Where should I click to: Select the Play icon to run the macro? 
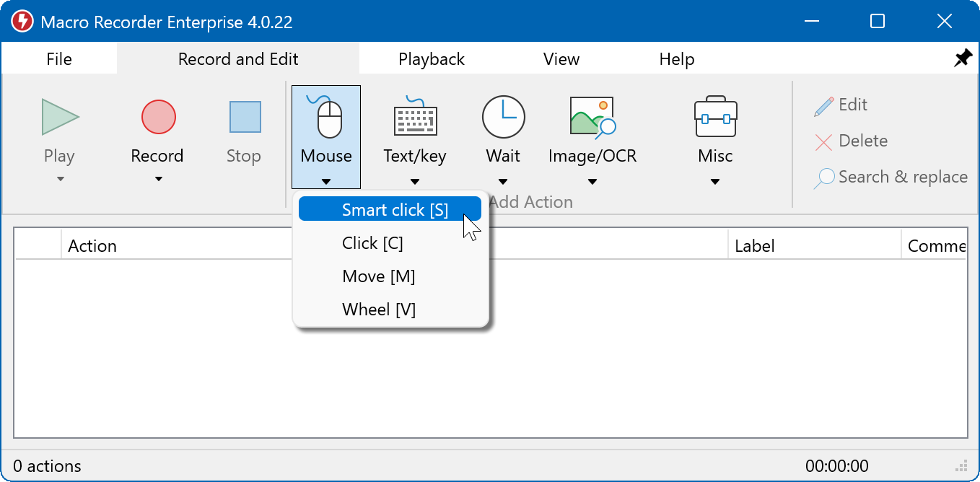(x=59, y=117)
